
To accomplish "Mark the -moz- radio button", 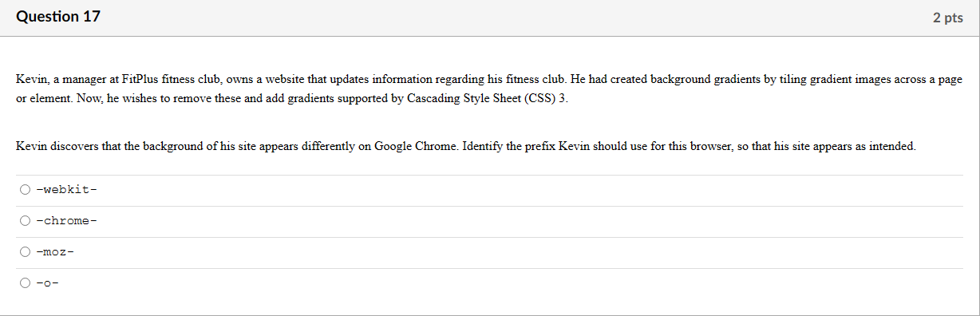I will (26, 252).
